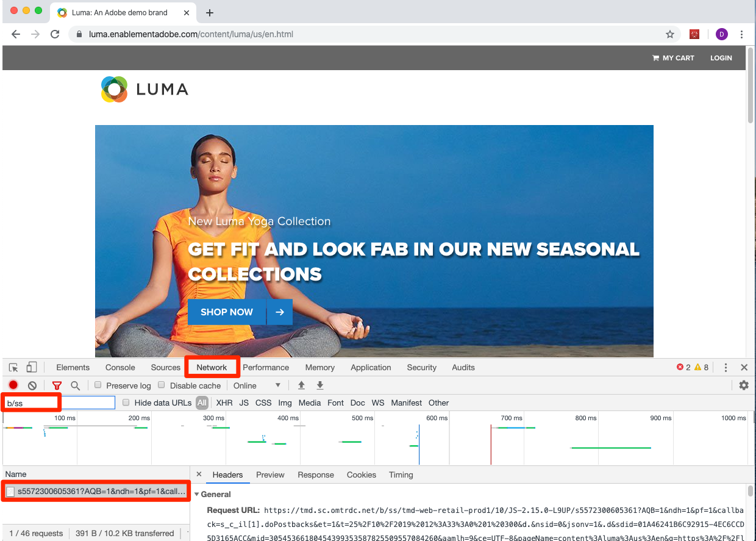
Task: Click the Luma logo
Action: [144, 90]
